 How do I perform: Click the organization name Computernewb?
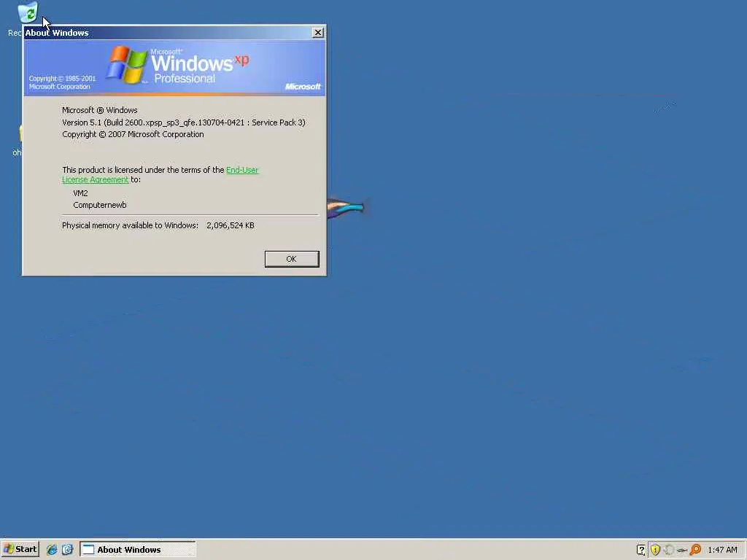pos(99,205)
